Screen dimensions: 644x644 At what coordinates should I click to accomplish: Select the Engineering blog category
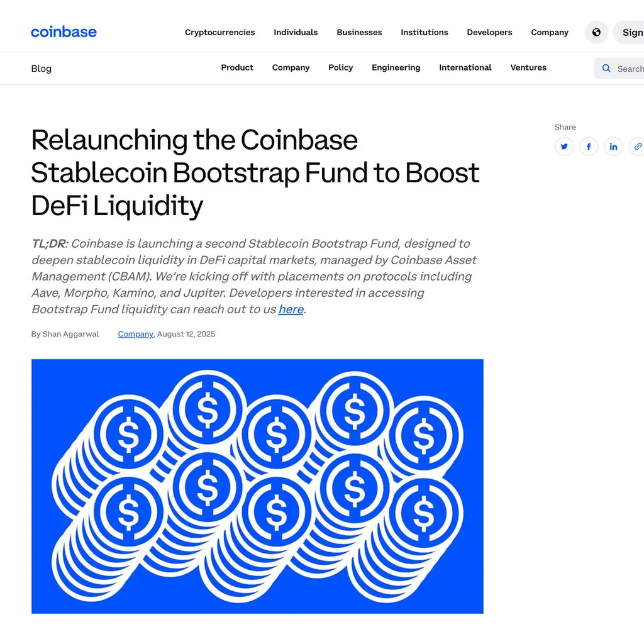396,67
